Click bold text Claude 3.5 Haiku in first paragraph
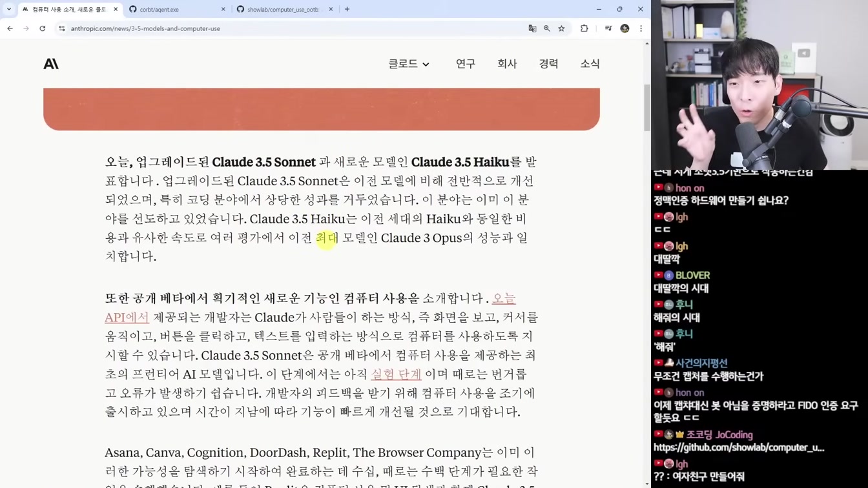This screenshot has width=868, height=488. (x=460, y=162)
